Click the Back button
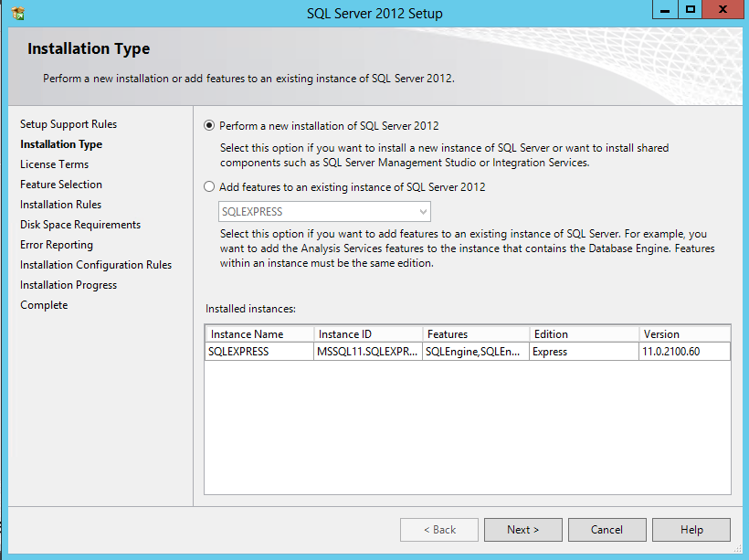This screenshot has width=749, height=560. click(439, 530)
